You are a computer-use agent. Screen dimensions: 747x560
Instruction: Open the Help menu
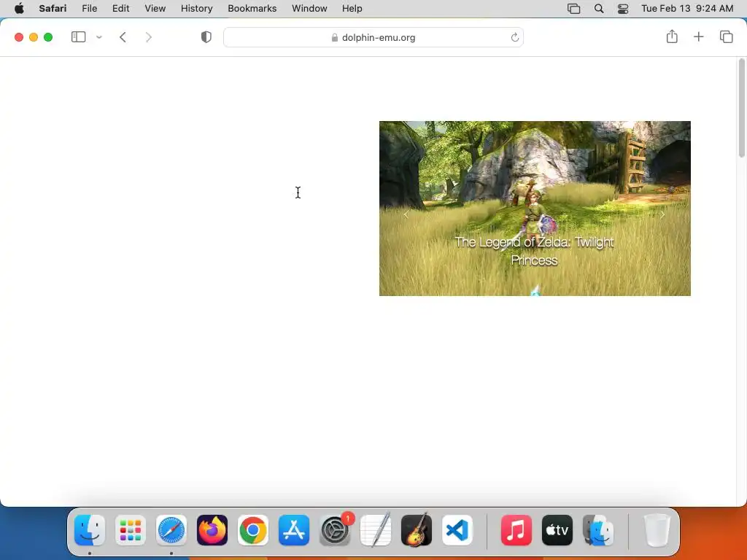352,9
